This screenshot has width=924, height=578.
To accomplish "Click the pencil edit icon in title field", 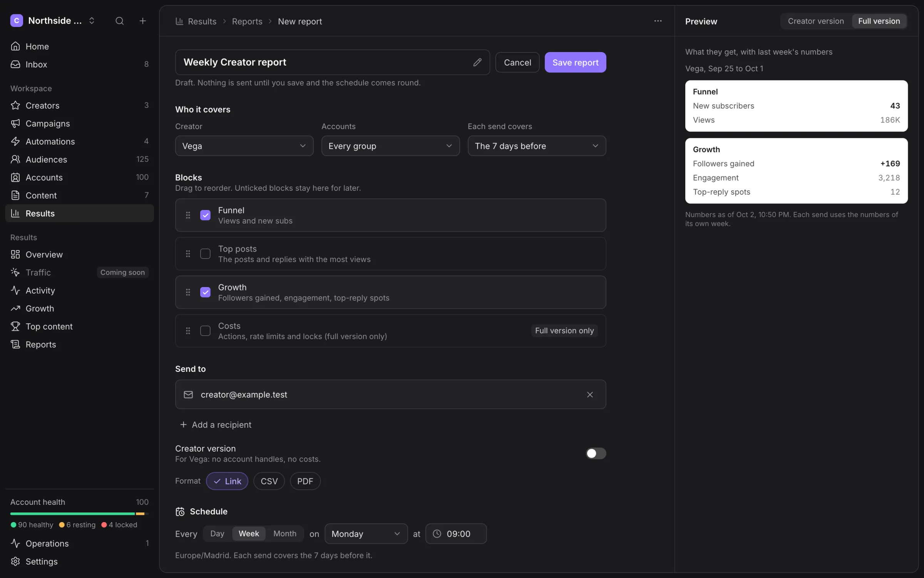I will [x=477, y=62].
